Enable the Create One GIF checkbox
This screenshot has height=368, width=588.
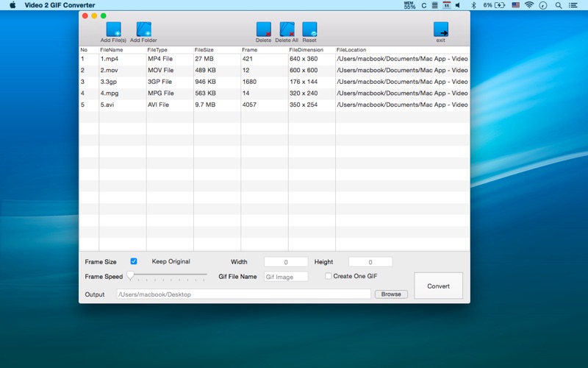click(x=328, y=276)
